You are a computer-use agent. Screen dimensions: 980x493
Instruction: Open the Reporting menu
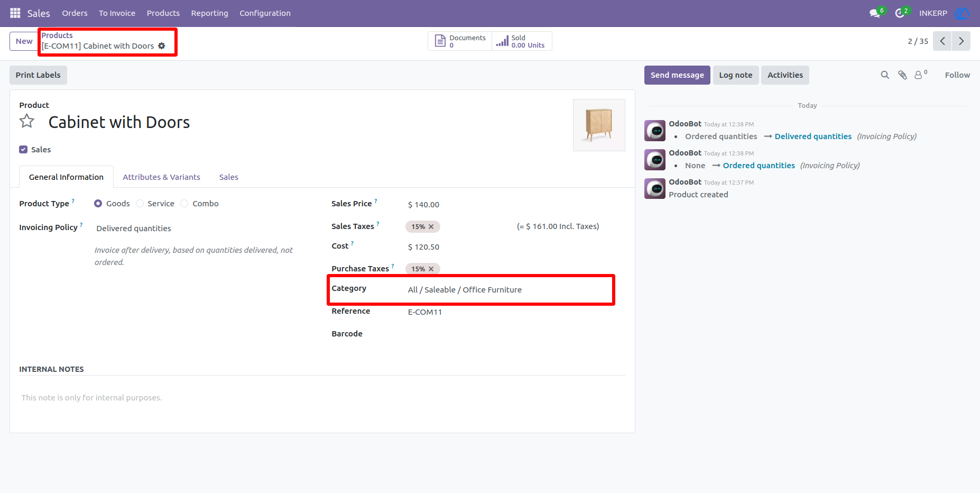click(209, 13)
